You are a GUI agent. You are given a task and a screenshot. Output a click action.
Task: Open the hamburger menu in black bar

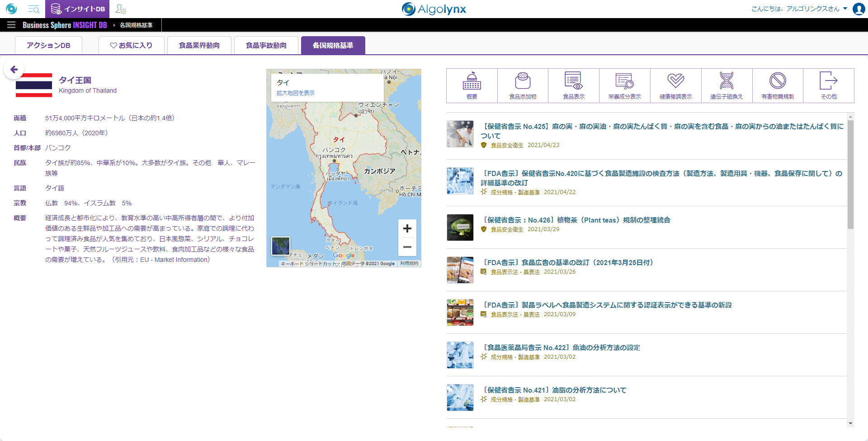(11, 25)
